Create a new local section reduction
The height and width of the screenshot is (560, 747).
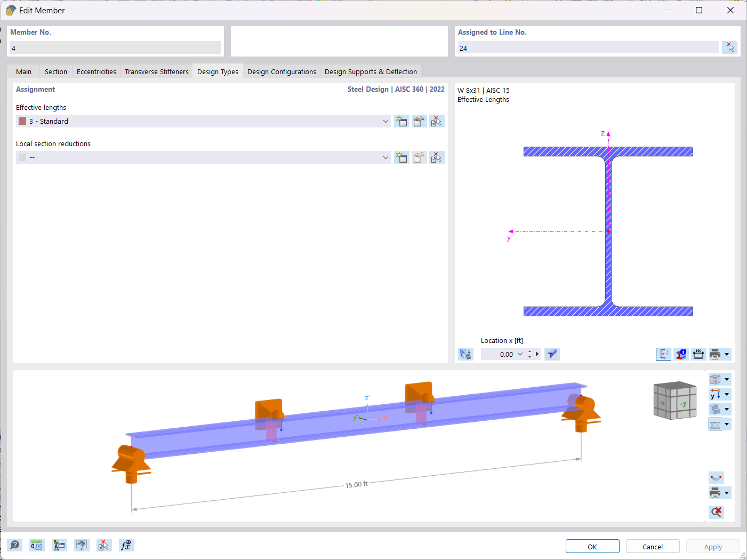pyautogui.click(x=401, y=157)
